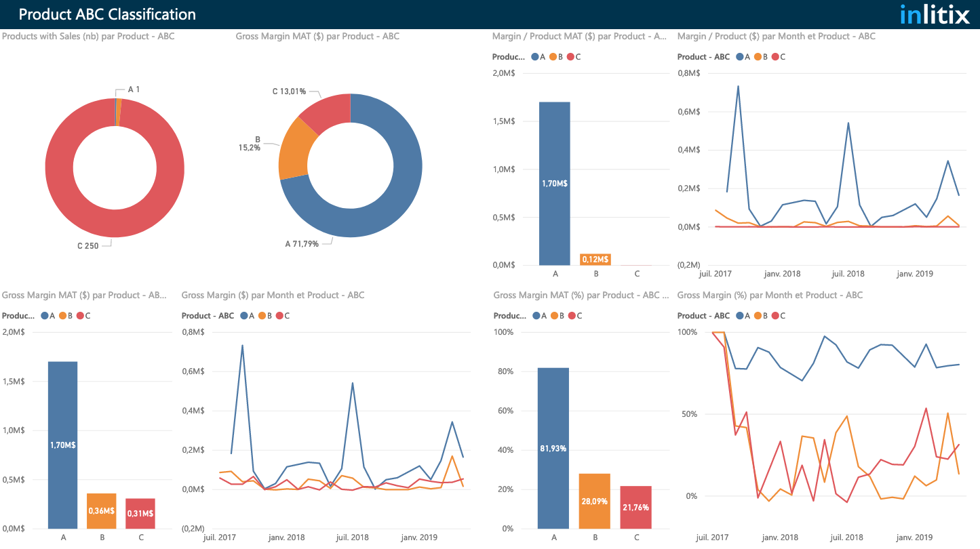Image resolution: width=980 pixels, height=549 pixels.
Task: Click legend swatch C in Margin / Product MAT chart
Action: [570, 57]
